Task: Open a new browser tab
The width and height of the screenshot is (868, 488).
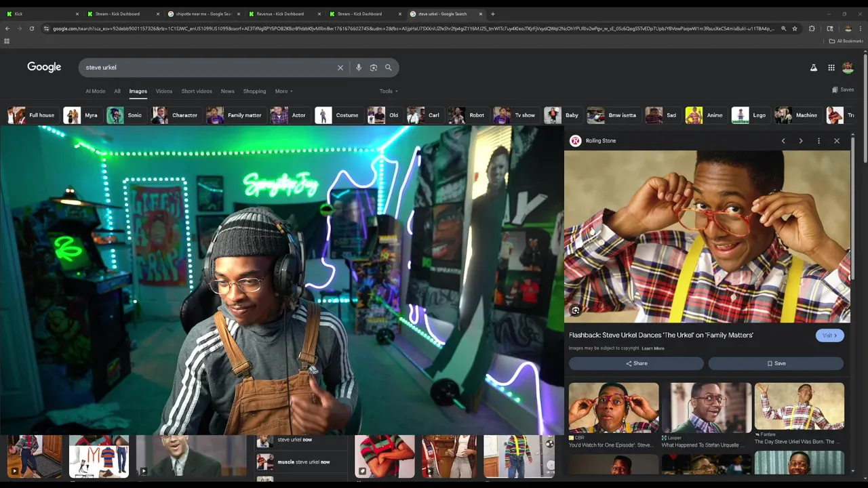Action: [x=493, y=14]
